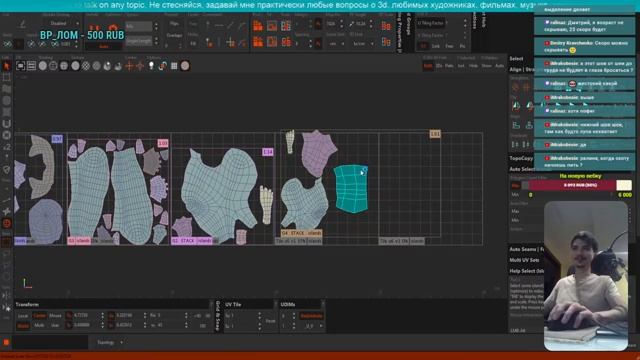The image size is (640, 360).
Task: Enable the checker sphere texture display icon
Action: click(86, 66)
